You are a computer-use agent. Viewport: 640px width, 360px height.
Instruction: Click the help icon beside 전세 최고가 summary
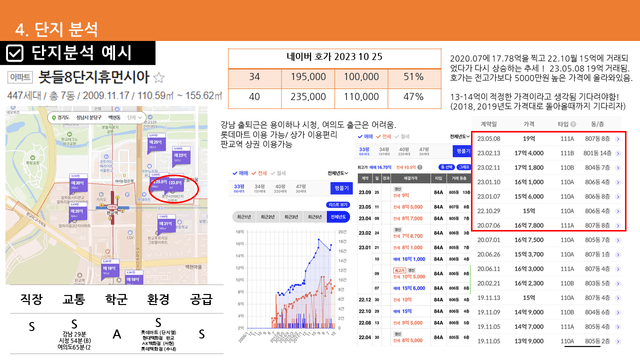(x=420, y=167)
